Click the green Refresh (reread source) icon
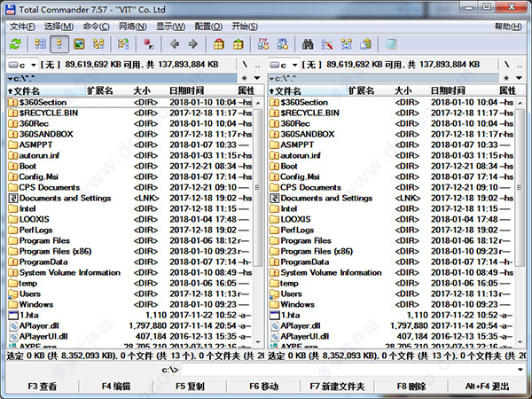 click(x=15, y=44)
